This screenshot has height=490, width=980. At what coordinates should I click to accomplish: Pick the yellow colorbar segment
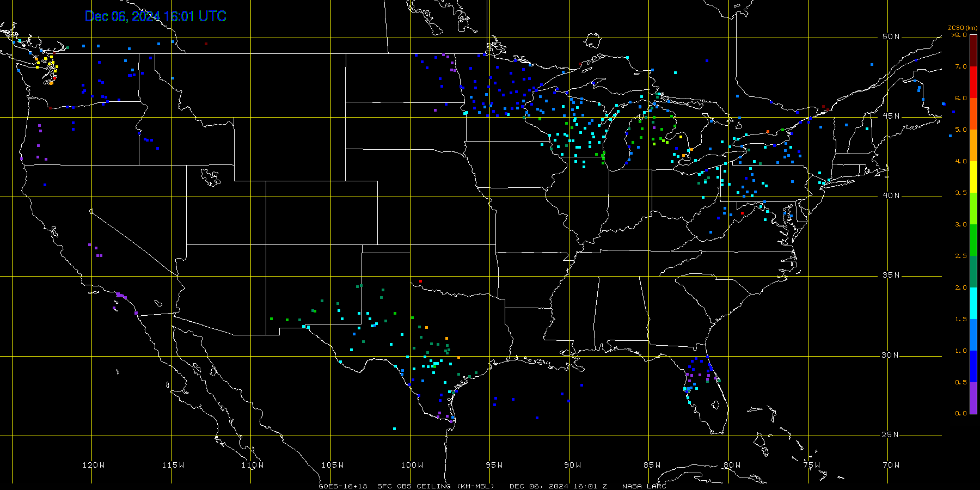tap(973, 176)
